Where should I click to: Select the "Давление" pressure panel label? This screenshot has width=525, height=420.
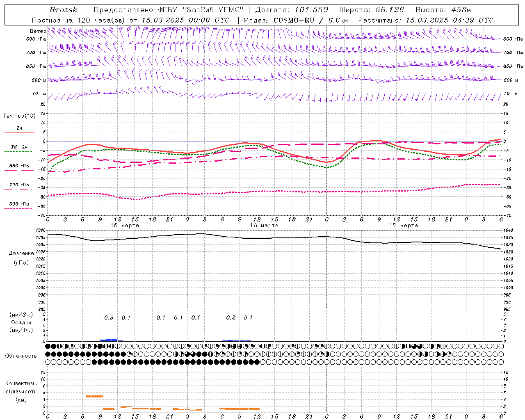[x=21, y=253]
